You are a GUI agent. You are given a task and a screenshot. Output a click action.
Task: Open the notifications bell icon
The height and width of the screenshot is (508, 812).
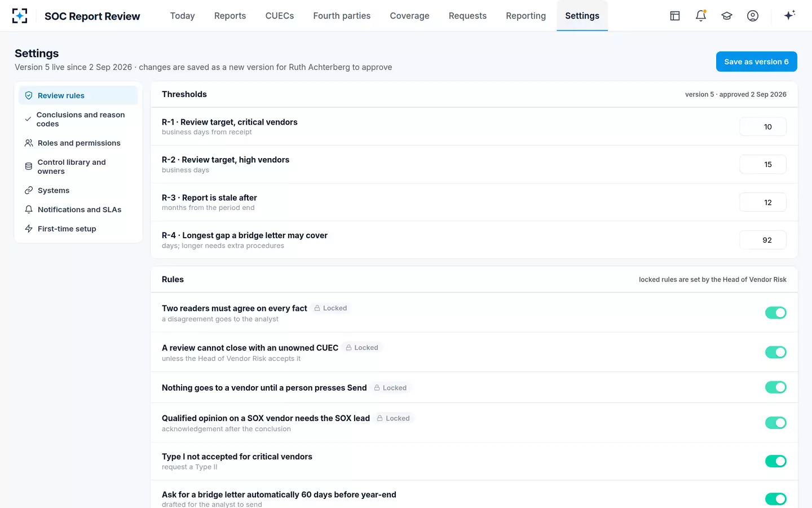point(701,16)
